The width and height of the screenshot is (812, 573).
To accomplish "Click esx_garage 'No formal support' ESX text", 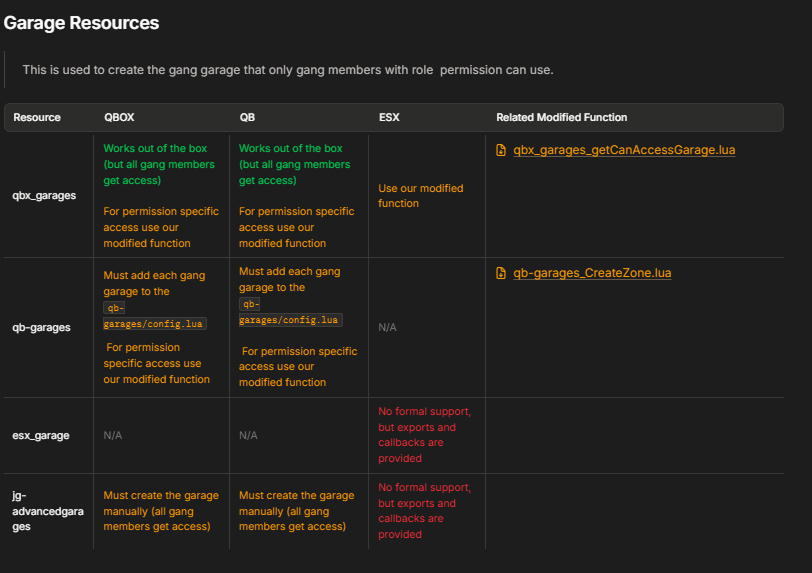I will tap(424, 435).
